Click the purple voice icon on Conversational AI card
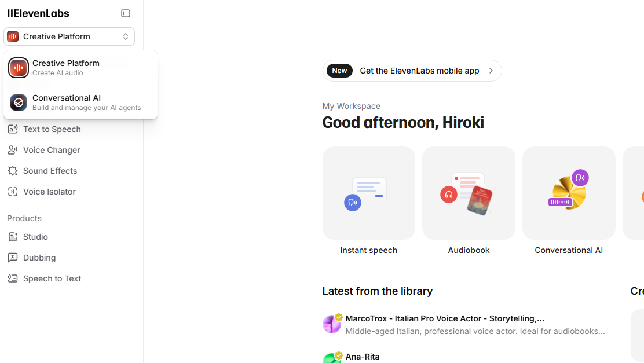 580,178
